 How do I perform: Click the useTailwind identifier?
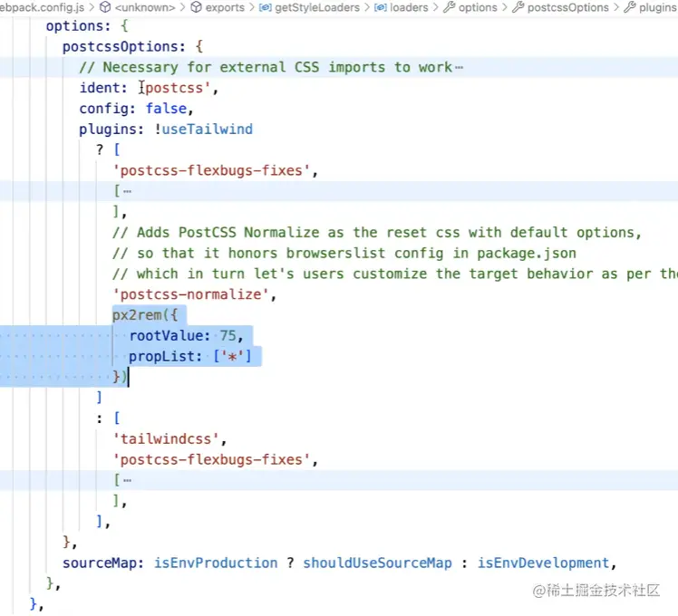(x=208, y=130)
